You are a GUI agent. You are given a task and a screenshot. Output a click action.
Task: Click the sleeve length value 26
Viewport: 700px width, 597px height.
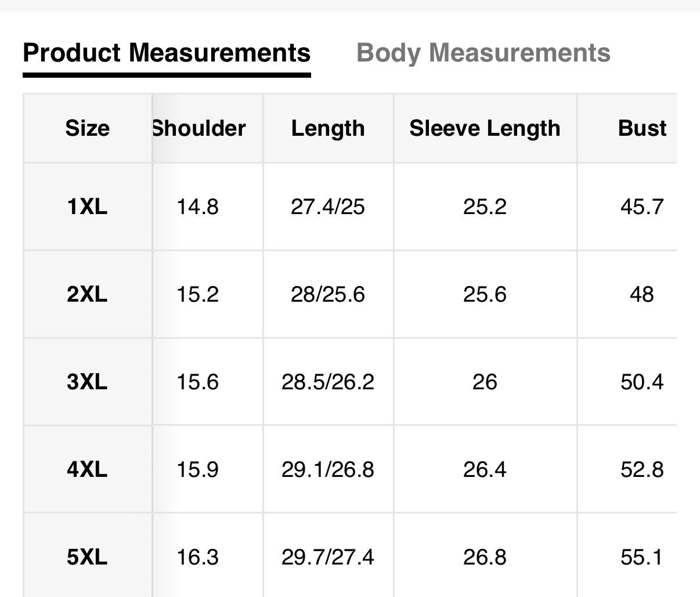click(485, 382)
